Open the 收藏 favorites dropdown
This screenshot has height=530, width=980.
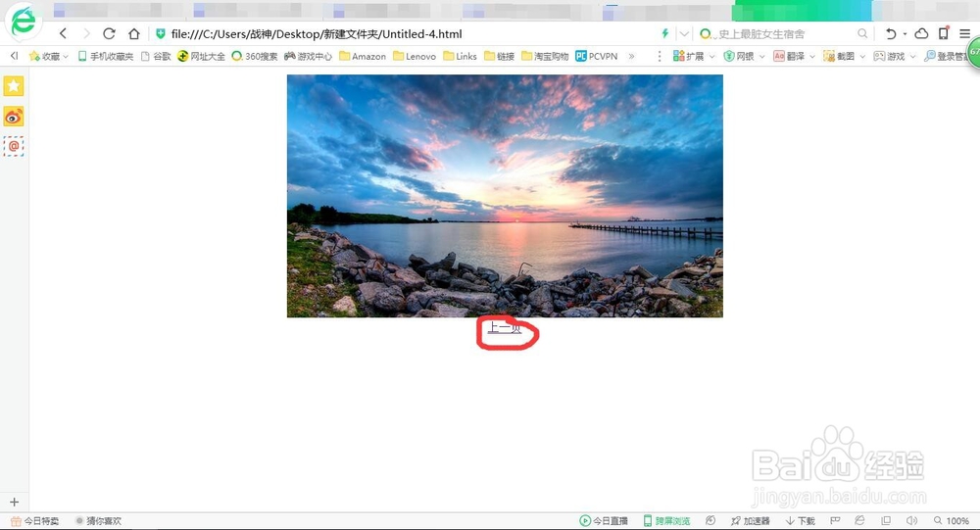pyautogui.click(x=49, y=56)
